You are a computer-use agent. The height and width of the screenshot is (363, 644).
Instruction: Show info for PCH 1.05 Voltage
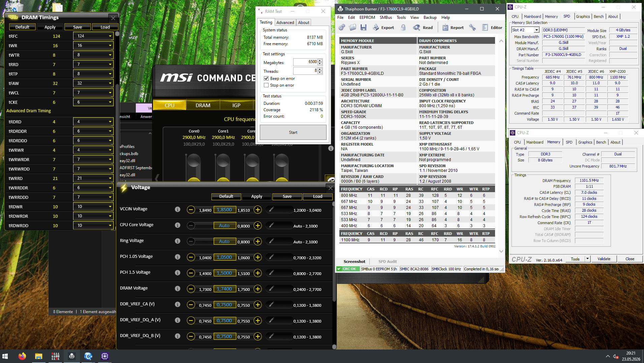(x=178, y=257)
